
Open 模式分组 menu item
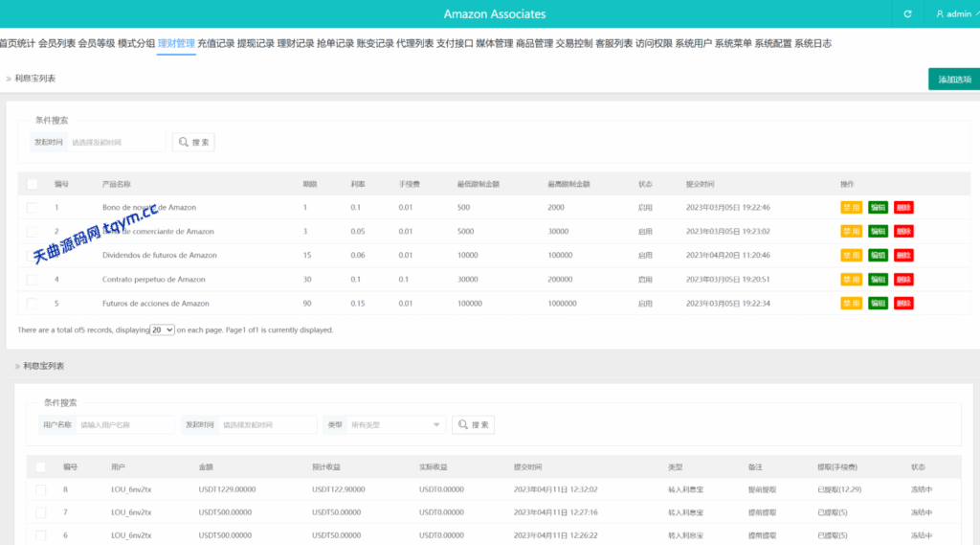pyautogui.click(x=136, y=43)
